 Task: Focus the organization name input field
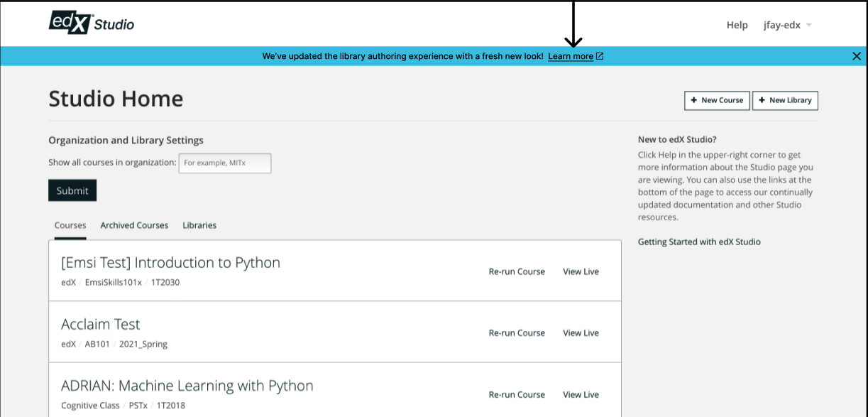tap(224, 163)
